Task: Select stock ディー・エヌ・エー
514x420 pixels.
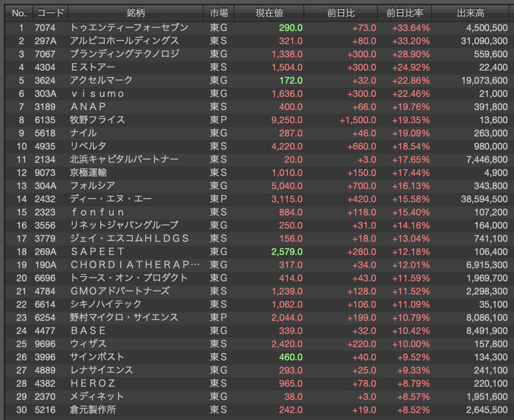Action: coord(111,199)
